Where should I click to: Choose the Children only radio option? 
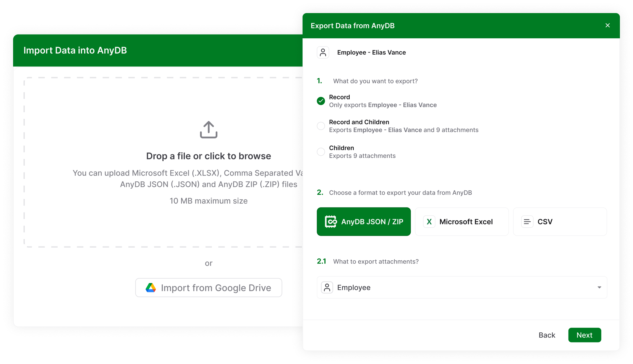pos(321,152)
